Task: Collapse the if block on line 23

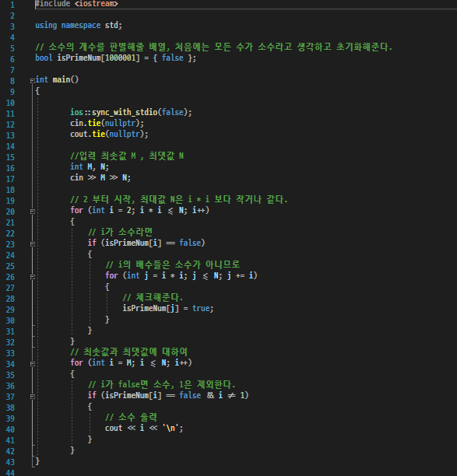Action: click(x=32, y=244)
